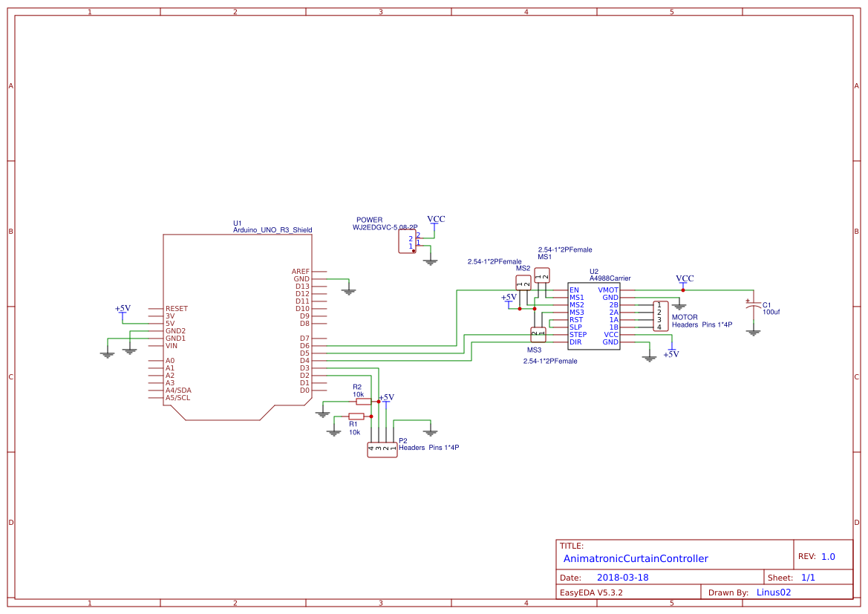Select the P2 header pins connector

tap(382, 450)
